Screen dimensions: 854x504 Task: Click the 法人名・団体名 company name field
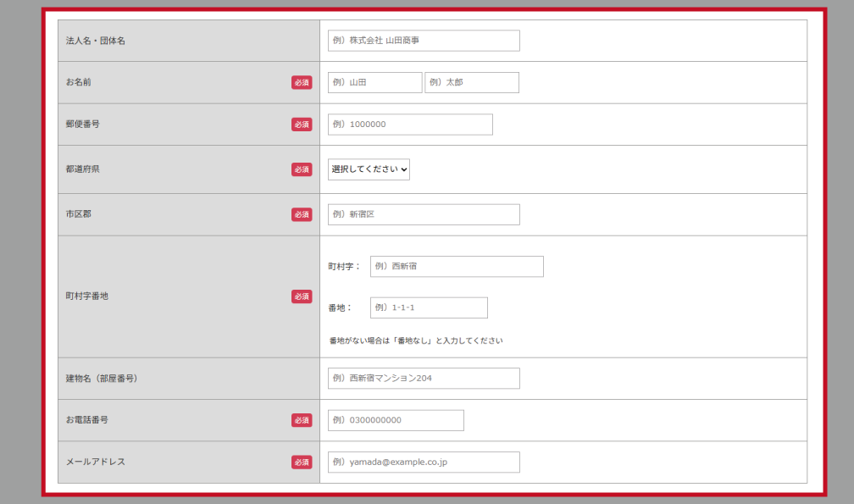click(x=424, y=41)
